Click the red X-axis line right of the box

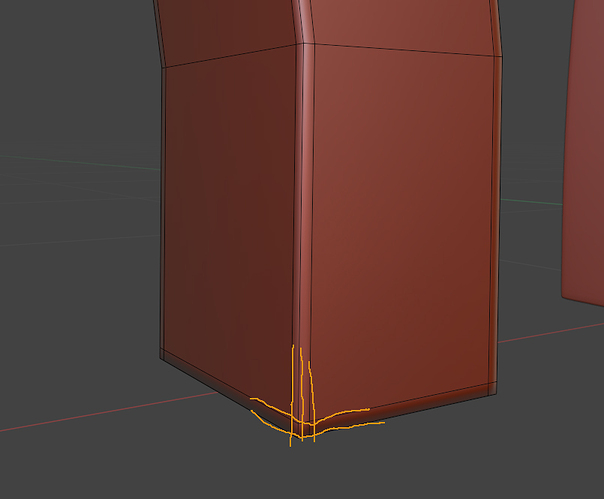(551, 333)
